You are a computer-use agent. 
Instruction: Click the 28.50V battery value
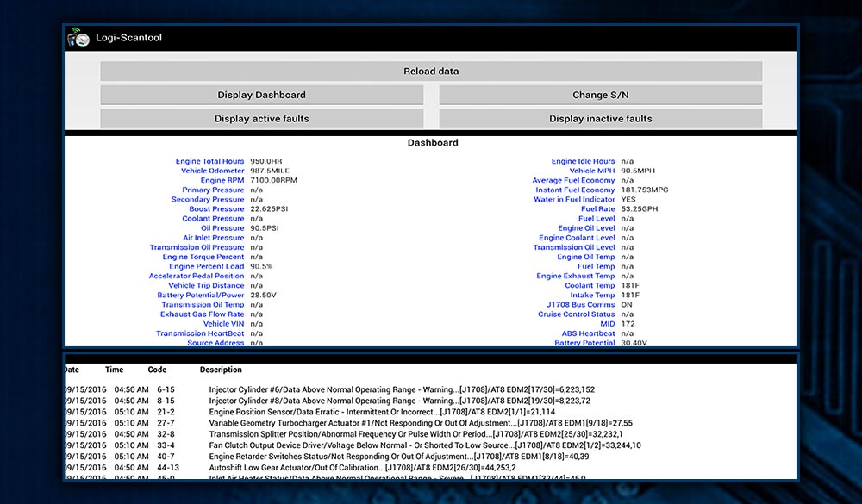click(263, 296)
